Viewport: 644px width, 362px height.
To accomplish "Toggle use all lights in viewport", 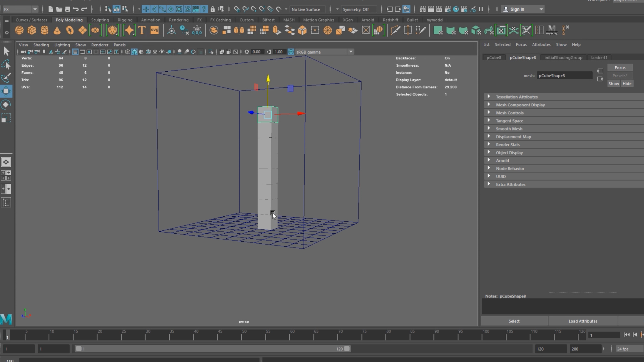I will (162, 52).
